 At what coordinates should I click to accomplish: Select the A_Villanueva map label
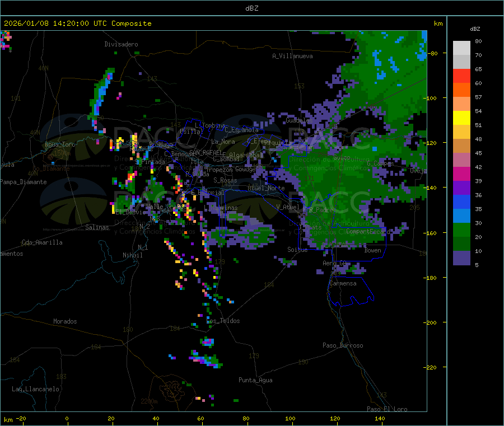point(292,56)
